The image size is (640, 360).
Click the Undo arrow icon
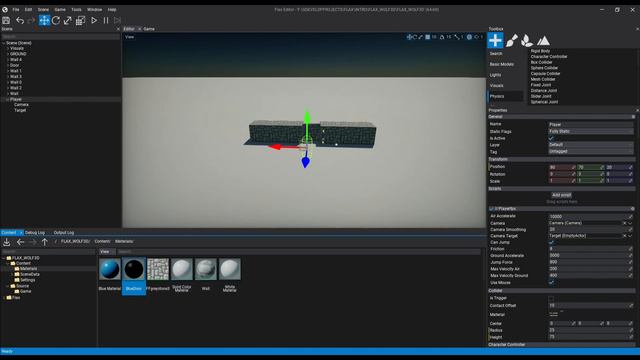20,20
